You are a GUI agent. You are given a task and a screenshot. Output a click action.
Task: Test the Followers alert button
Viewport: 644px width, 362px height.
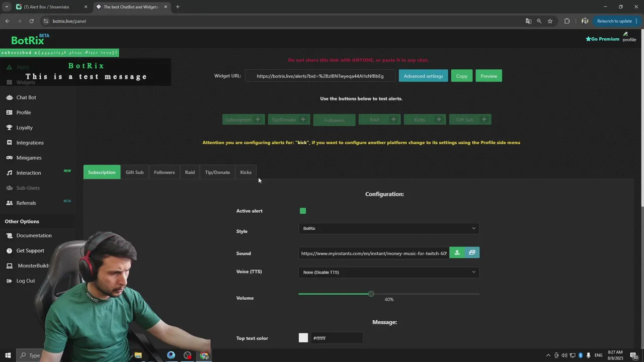click(x=334, y=120)
